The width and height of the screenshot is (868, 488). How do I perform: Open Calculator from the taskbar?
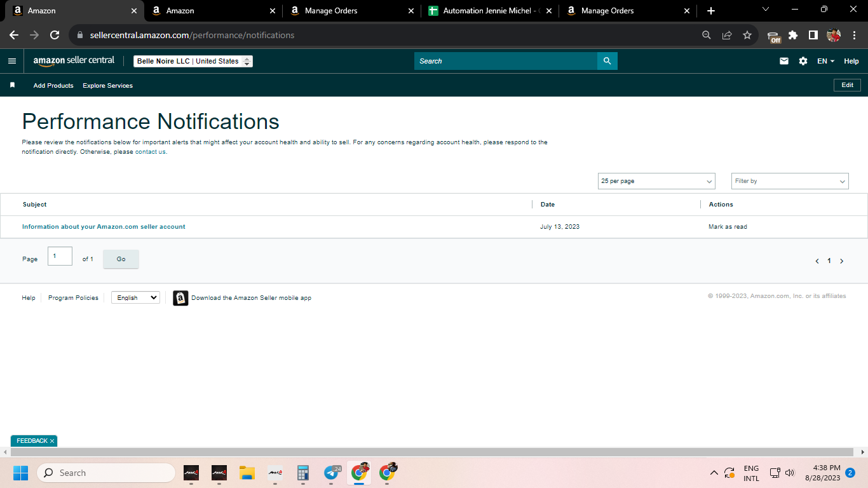pos(303,473)
